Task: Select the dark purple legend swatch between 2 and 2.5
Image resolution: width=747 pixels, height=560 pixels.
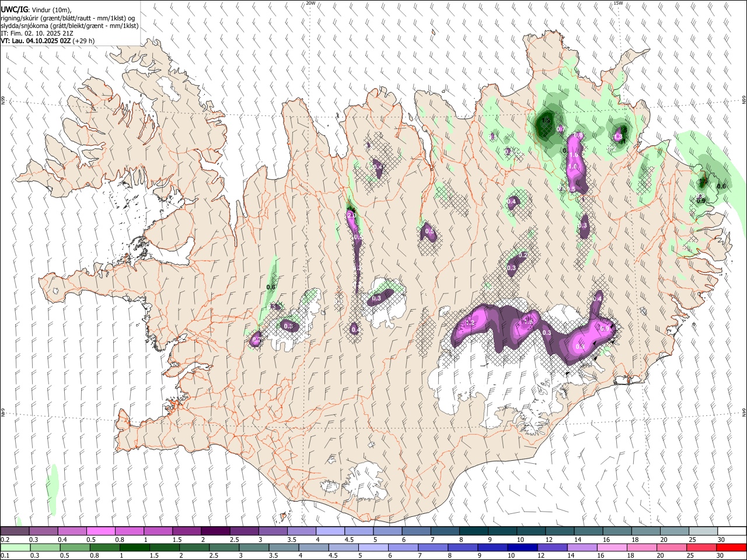Action: pyautogui.click(x=216, y=531)
